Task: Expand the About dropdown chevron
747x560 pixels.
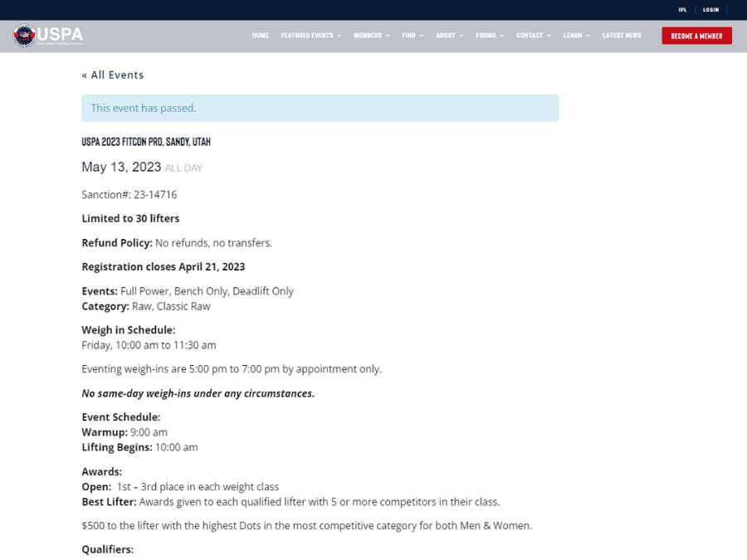Action: point(461,37)
